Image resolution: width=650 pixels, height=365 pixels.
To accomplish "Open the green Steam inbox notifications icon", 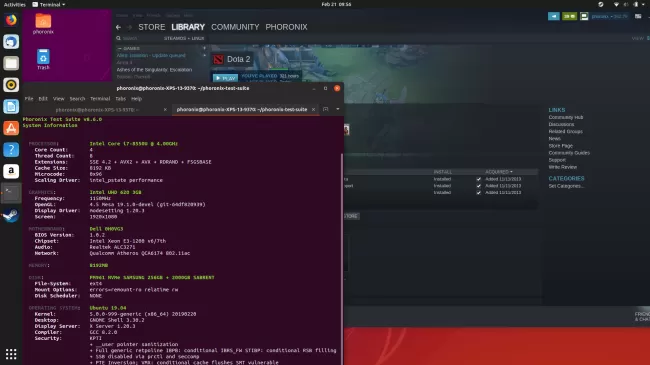I will pos(569,16).
